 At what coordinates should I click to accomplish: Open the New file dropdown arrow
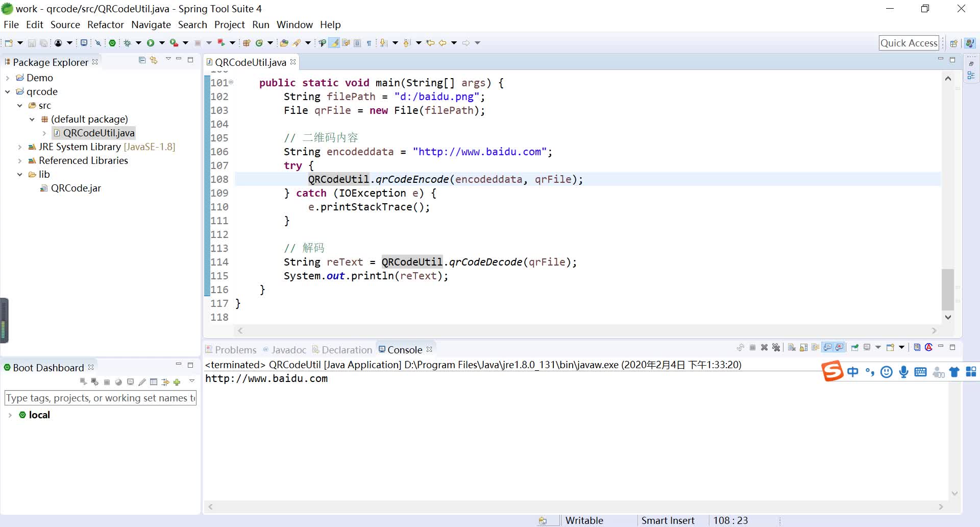point(20,43)
